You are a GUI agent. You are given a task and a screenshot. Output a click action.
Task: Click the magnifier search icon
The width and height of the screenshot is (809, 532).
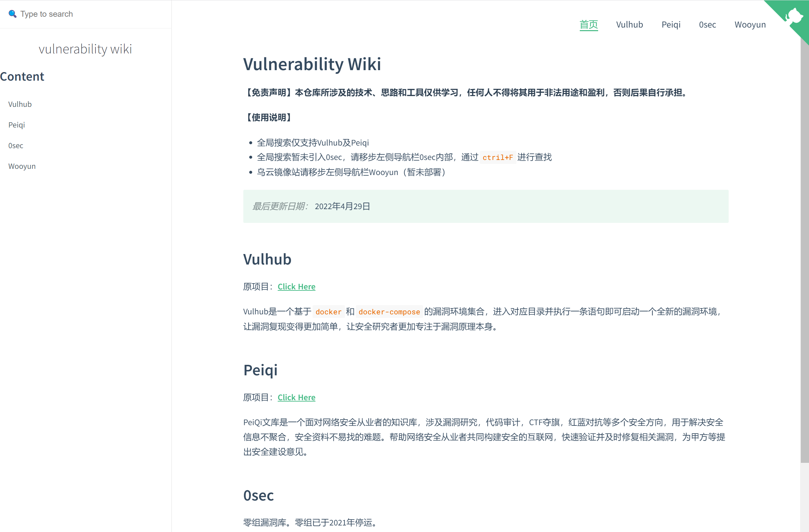click(x=12, y=13)
